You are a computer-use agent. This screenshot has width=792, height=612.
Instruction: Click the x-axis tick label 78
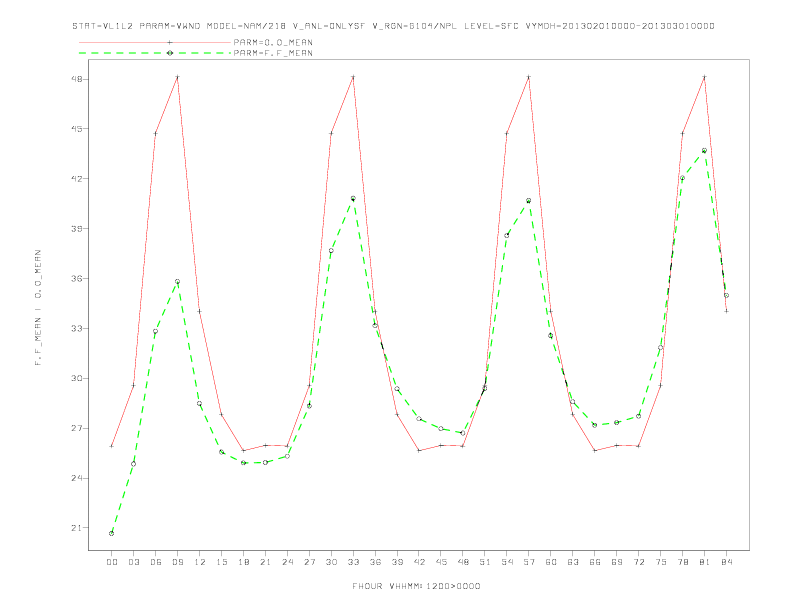click(683, 562)
